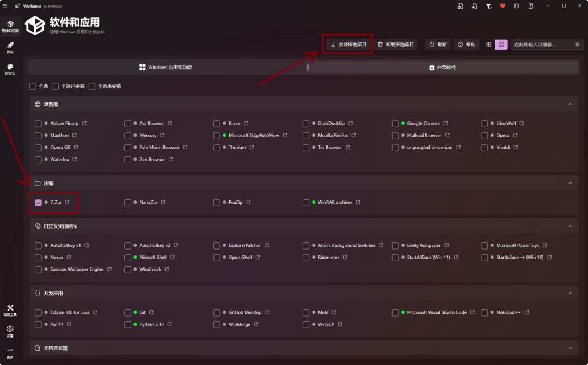Collapse the 压缩 section chevron
Image resolution: width=588 pixels, height=365 pixels.
(570, 184)
